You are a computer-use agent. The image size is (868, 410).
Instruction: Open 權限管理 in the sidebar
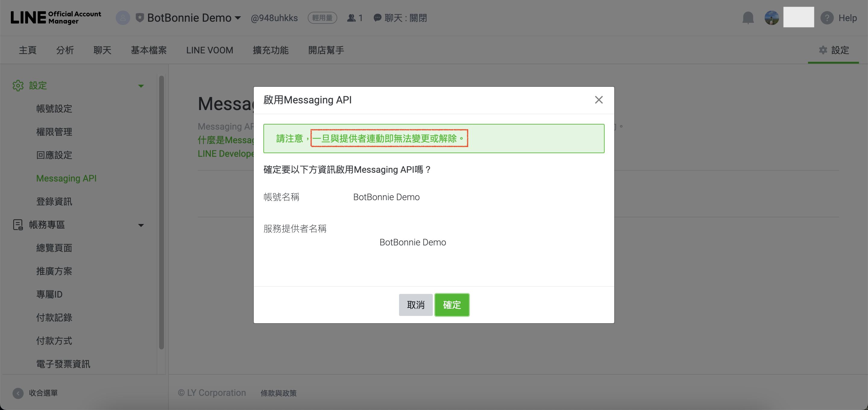coord(54,132)
